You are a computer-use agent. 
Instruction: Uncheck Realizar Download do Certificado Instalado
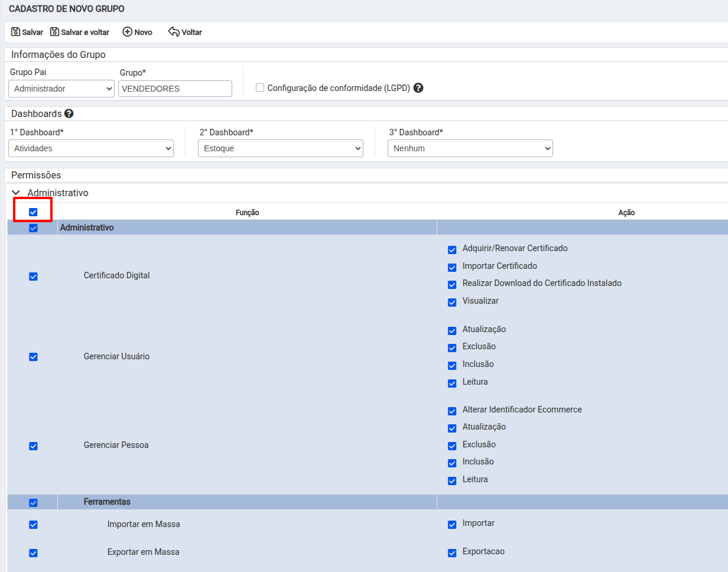(x=452, y=285)
